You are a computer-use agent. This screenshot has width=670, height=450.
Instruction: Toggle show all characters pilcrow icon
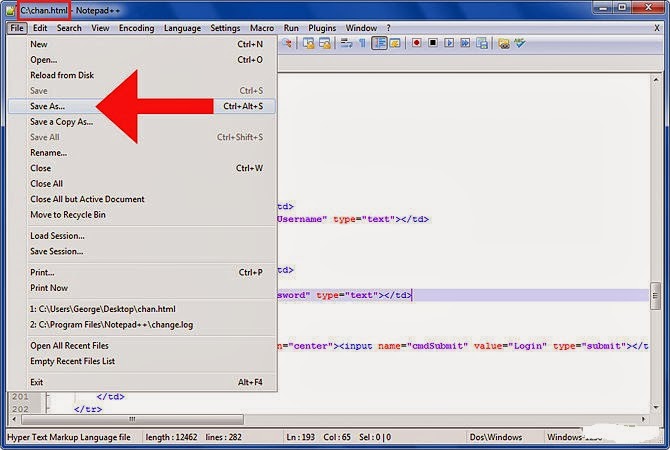pyautogui.click(x=362, y=43)
